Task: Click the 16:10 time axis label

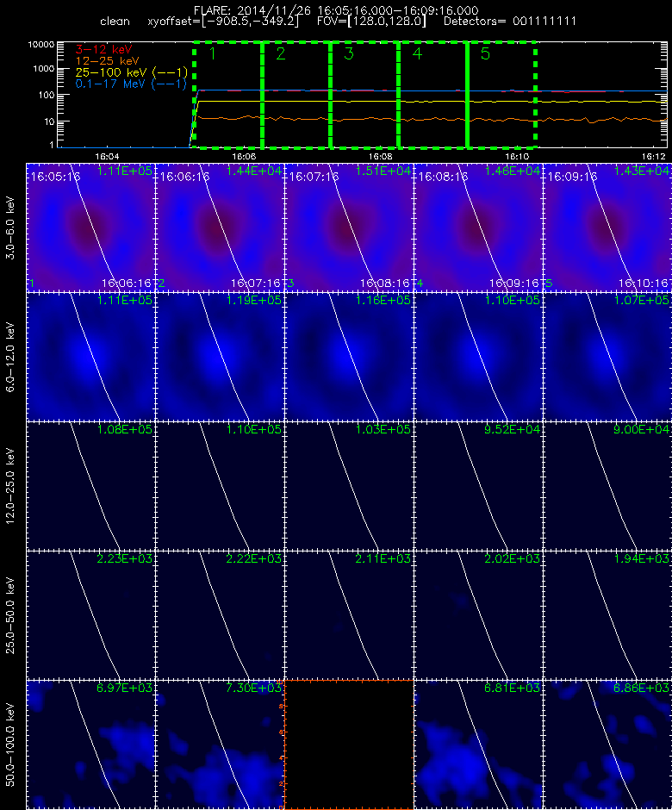Action: [x=517, y=157]
